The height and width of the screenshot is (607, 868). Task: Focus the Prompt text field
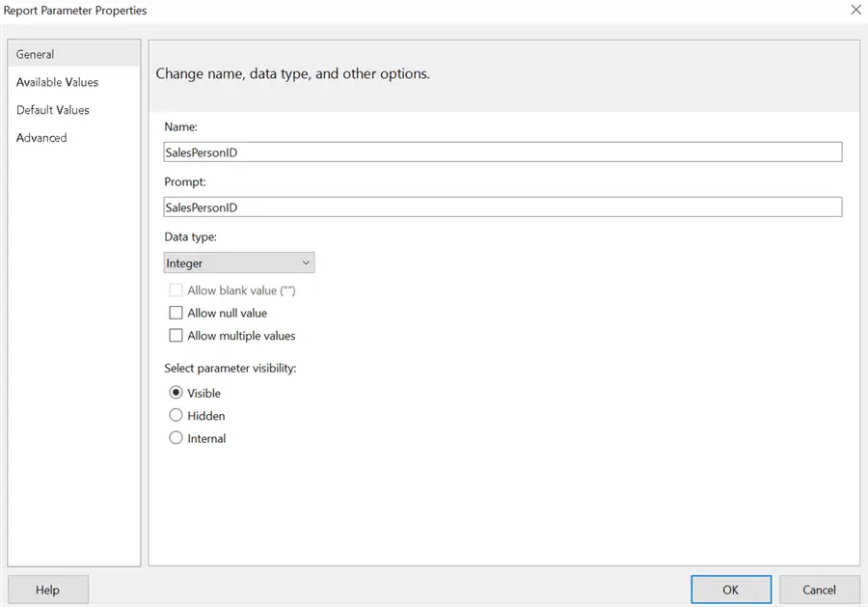pos(502,207)
